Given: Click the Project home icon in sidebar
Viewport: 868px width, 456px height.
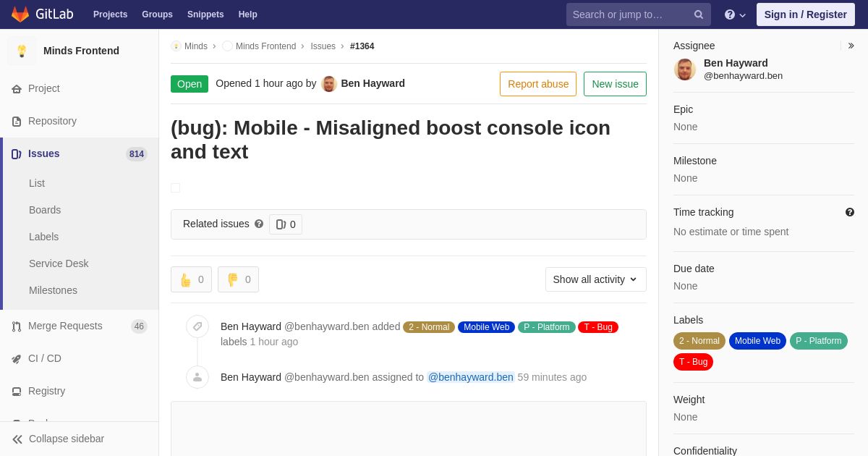Looking at the screenshot, I should click(17, 89).
